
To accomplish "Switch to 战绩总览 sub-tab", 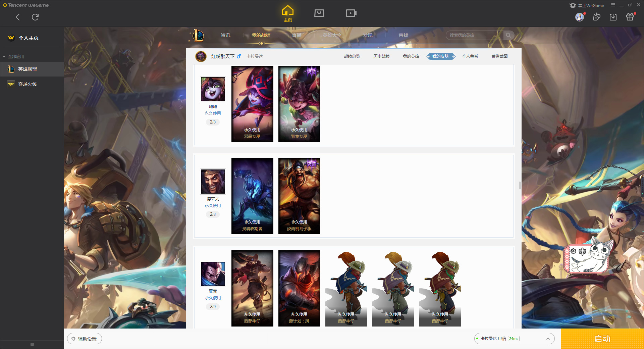I will click(x=352, y=56).
